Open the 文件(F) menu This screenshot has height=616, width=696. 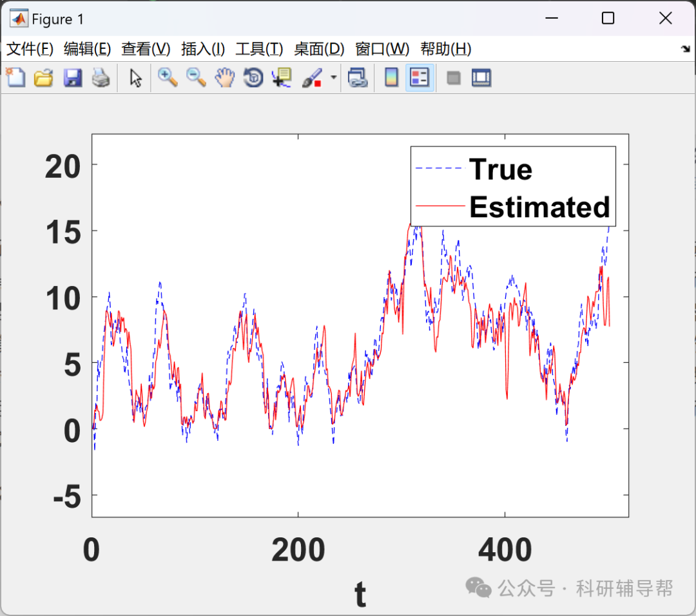tap(30, 49)
